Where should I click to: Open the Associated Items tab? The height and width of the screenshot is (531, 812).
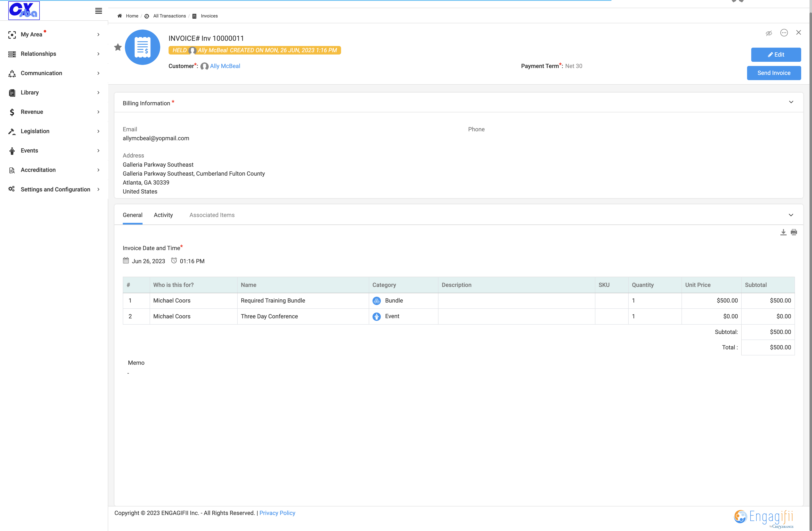pos(212,215)
